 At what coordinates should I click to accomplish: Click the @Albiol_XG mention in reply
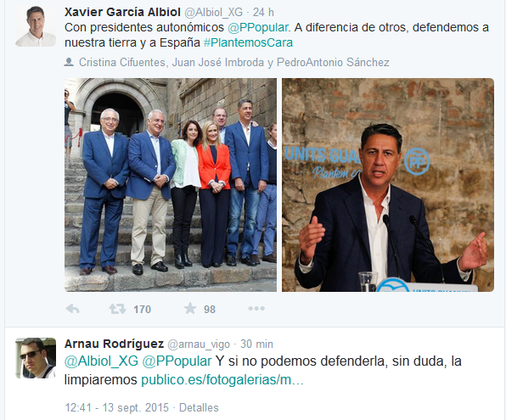(101, 361)
